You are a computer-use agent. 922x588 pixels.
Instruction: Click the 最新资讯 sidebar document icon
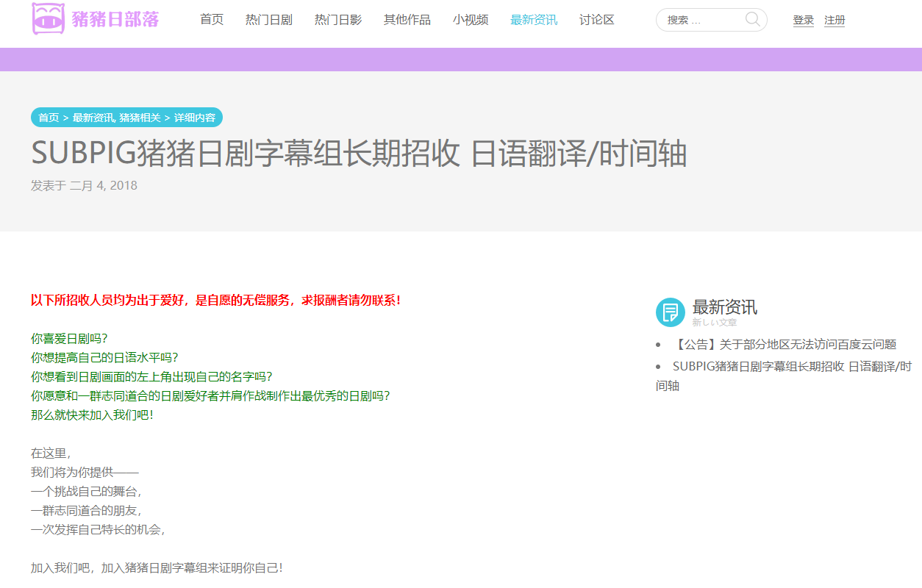670,312
